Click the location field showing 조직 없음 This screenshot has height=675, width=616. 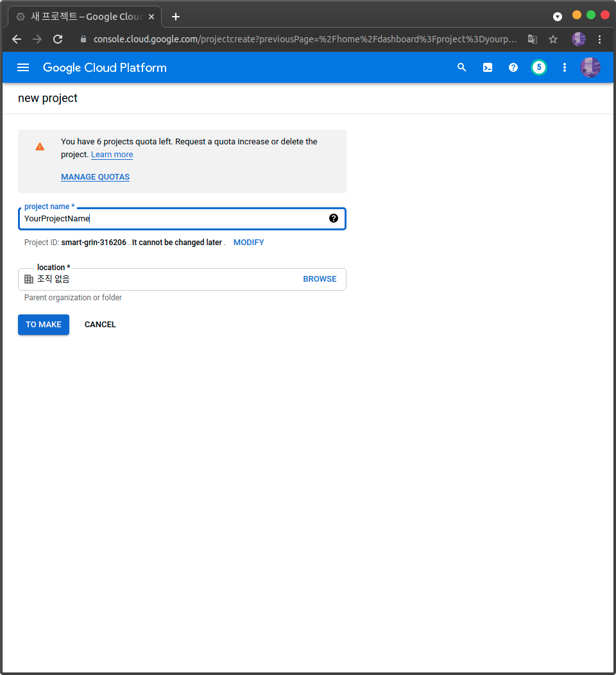(x=182, y=279)
